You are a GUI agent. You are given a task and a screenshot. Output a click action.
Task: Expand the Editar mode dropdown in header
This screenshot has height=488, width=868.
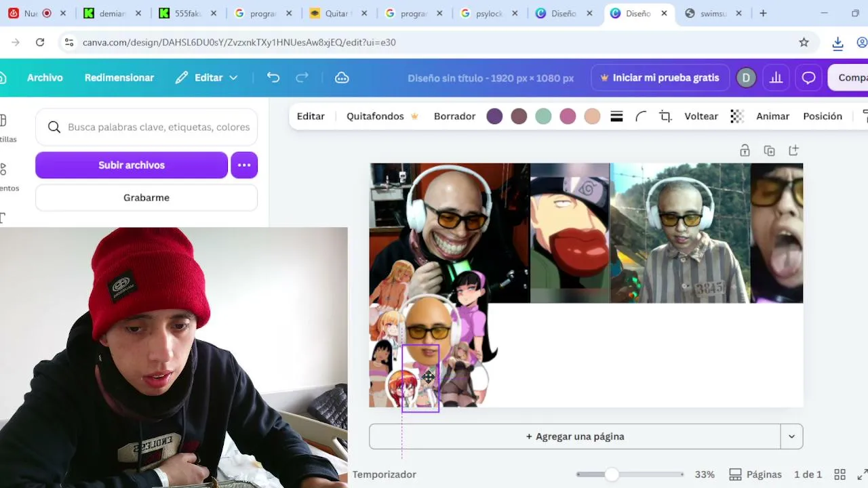tap(207, 78)
